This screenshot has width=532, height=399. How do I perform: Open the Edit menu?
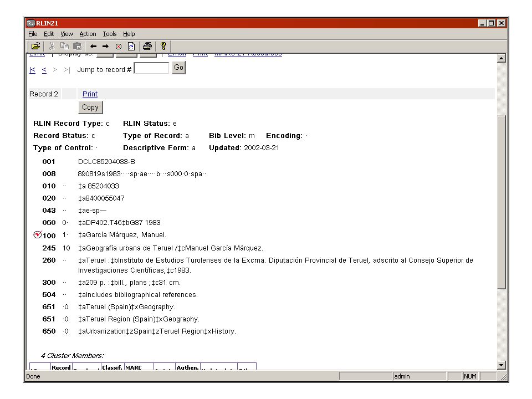click(49, 34)
